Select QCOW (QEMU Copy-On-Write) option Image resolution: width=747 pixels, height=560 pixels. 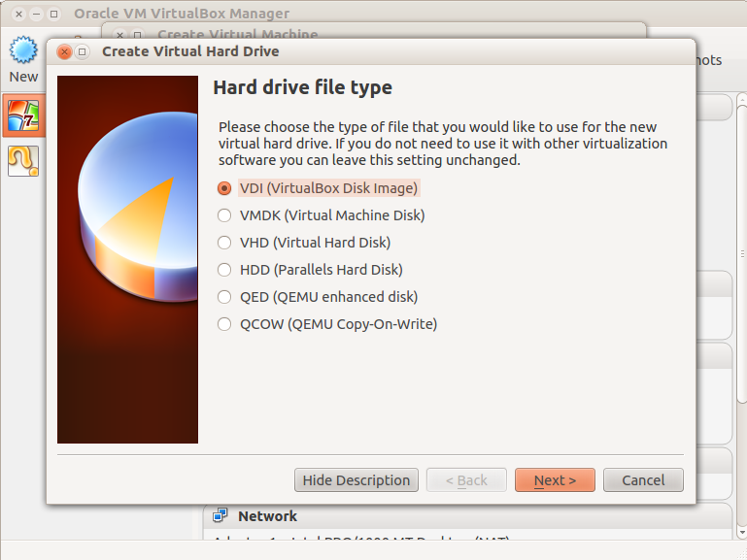(x=327, y=324)
